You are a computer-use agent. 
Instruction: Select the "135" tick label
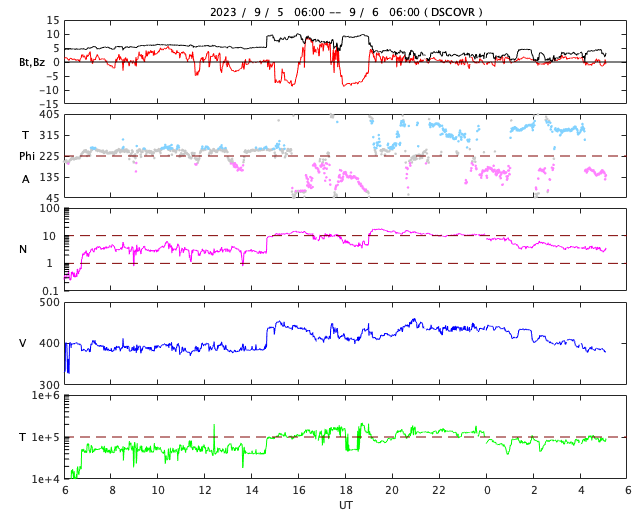tap(49, 178)
